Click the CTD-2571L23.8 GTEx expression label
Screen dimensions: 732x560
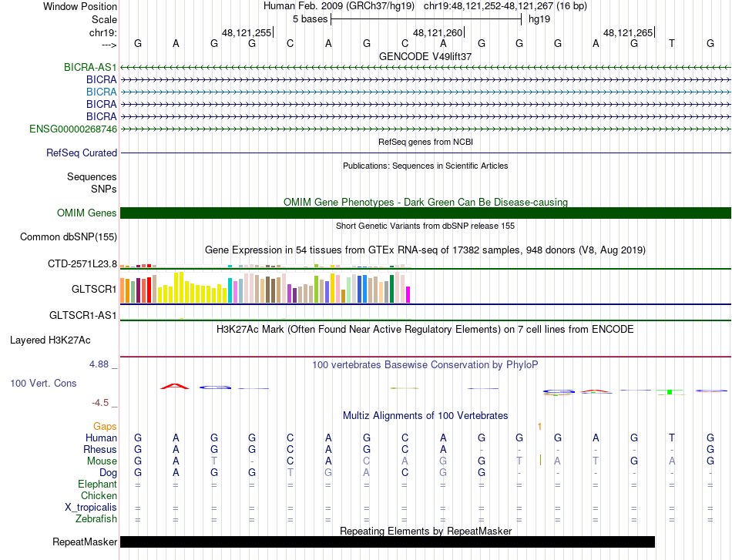point(82,263)
